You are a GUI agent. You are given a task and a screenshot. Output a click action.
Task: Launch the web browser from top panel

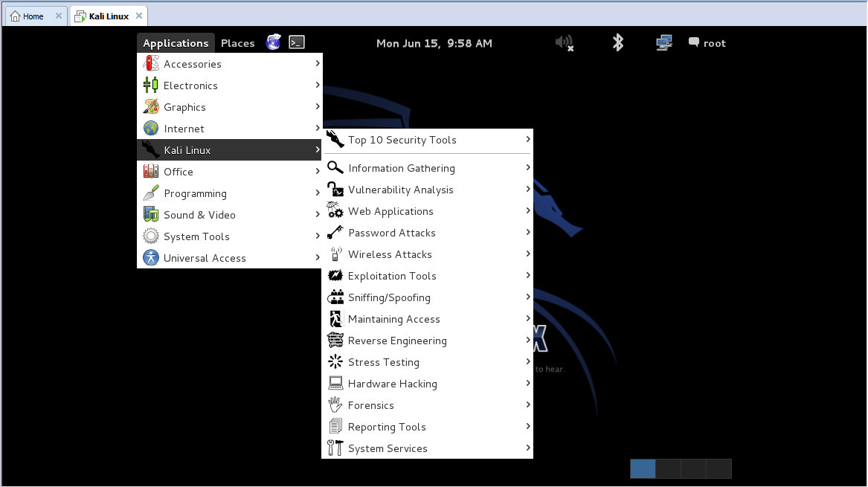(x=274, y=42)
